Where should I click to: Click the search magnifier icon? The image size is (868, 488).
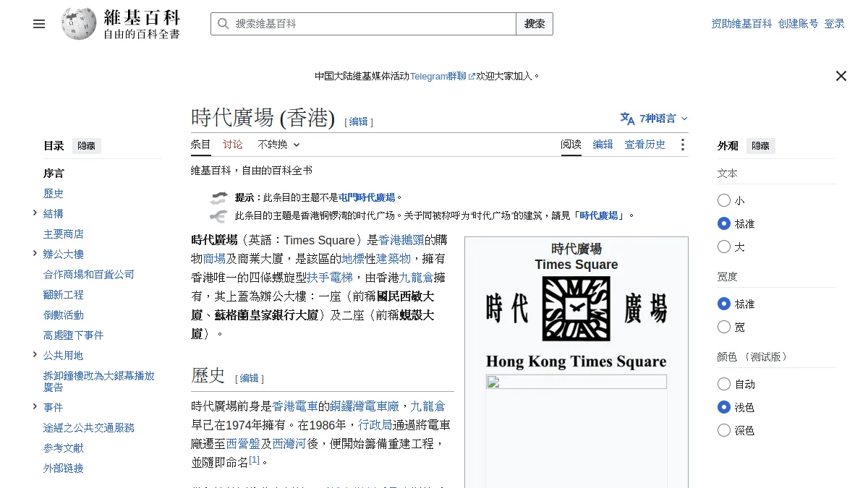223,24
